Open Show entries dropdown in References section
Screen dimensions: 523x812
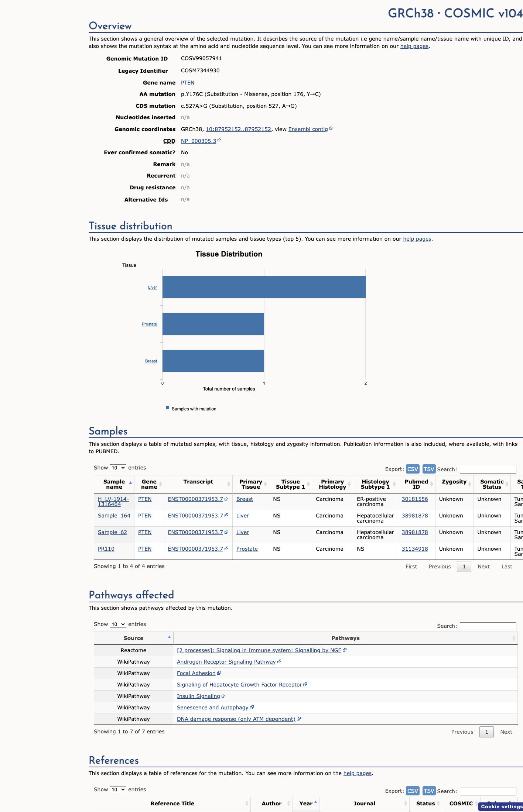click(118, 789)
